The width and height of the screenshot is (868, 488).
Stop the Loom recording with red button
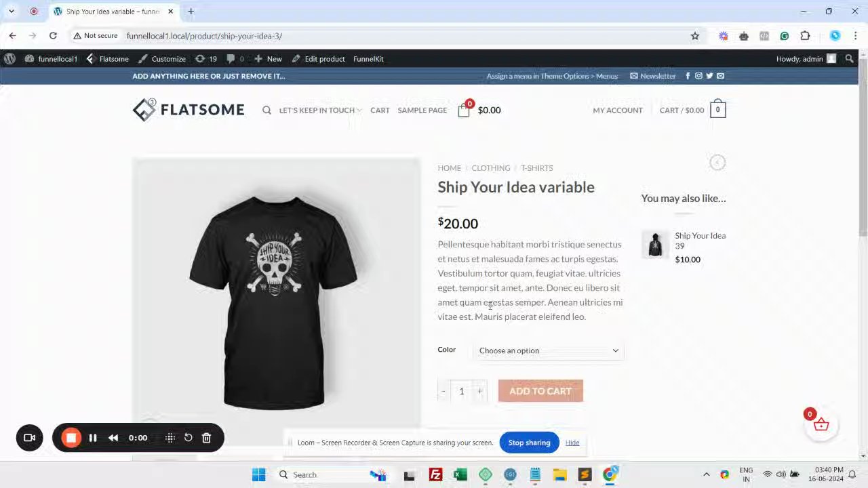[71, 438]
